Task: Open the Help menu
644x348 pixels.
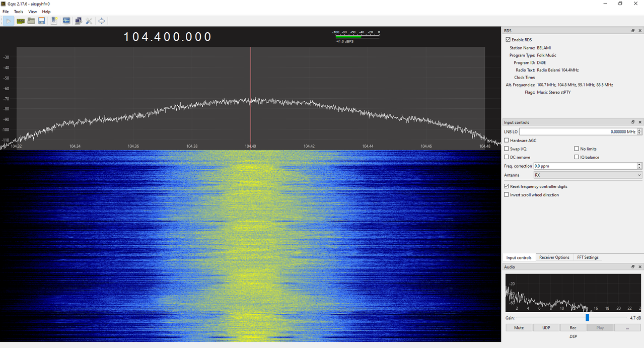Action: [x=46, y=12]
